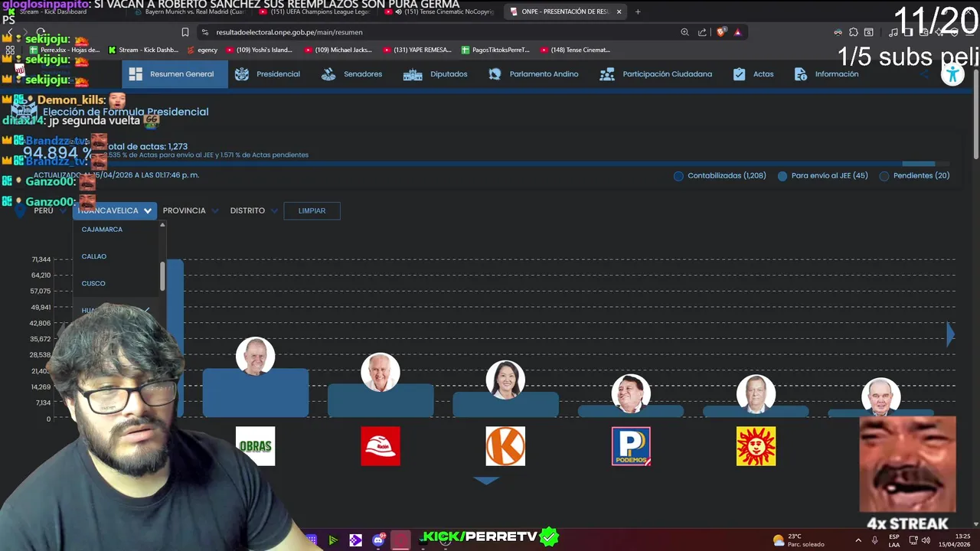This screenshot has height=551, width=980.
Task: Open the Yoshi's Island bookmark
Action: (260, 50)
